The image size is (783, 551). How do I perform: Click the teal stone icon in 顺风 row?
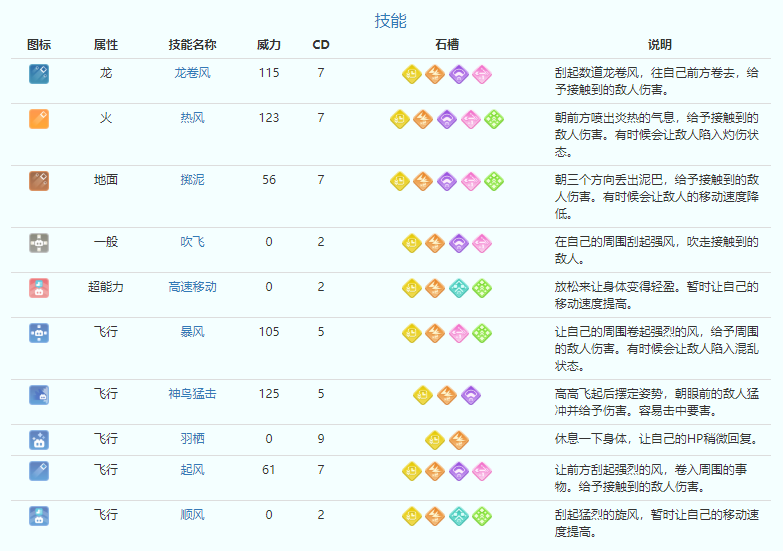pyautogui.click(x=458, y=516)
